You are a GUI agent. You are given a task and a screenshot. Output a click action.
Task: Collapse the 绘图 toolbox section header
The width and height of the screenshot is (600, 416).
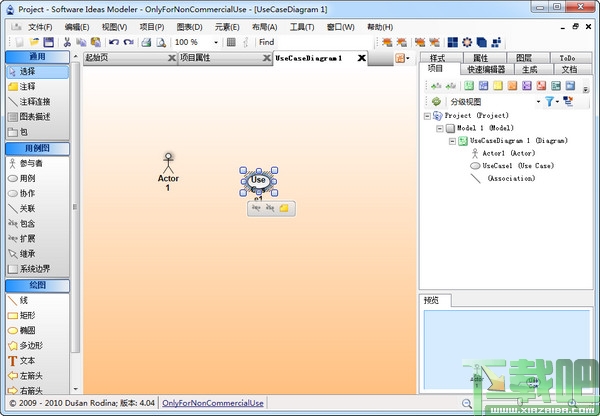click(38, 285)
